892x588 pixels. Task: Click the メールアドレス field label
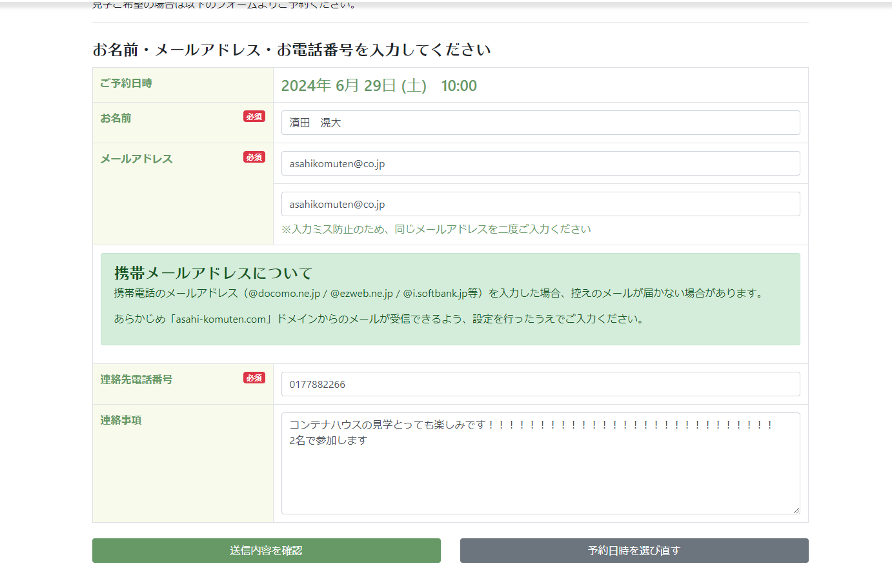pyautogui.click(x=136, y=159)
